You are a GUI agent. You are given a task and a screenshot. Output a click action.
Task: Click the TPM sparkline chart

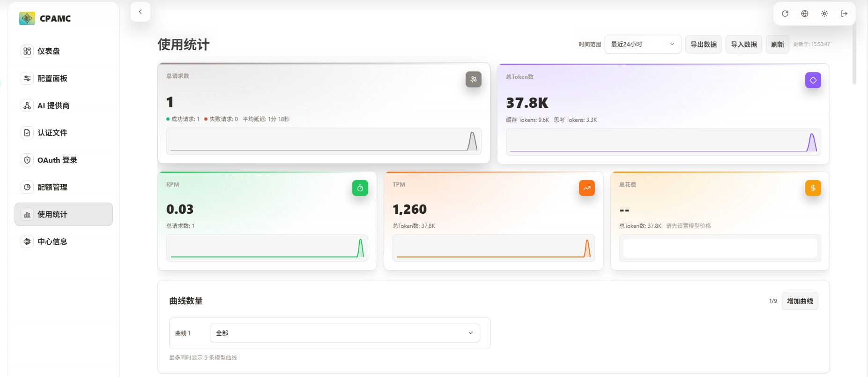tap(494, 248)
